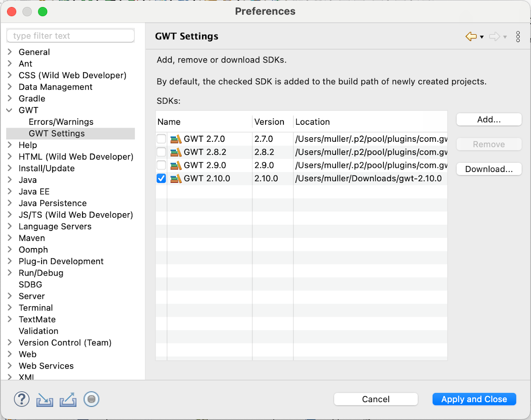The width and height of the screenshot is (531, 420).
Task: Select HTML (Wild Web Developer) entry
Action: click(76, 157)
